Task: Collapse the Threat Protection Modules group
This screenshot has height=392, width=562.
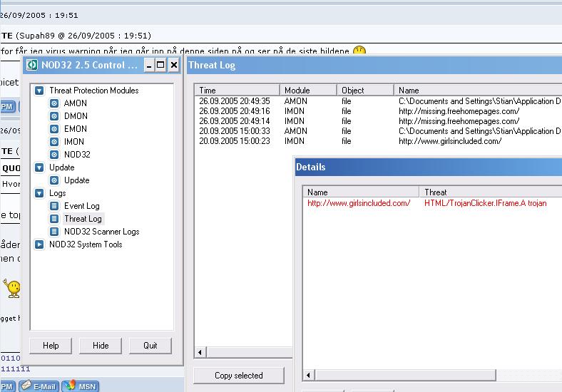Action: 39,91
